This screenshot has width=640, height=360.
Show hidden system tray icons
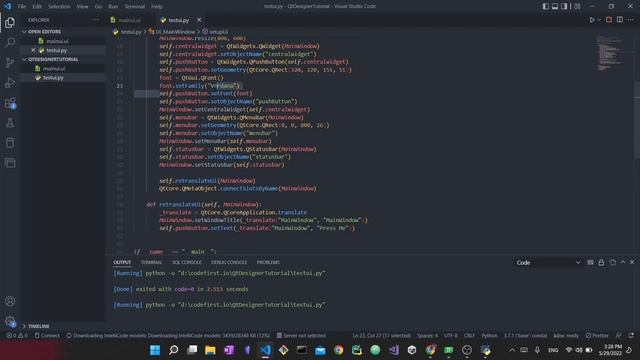click(x=512, y=350)
